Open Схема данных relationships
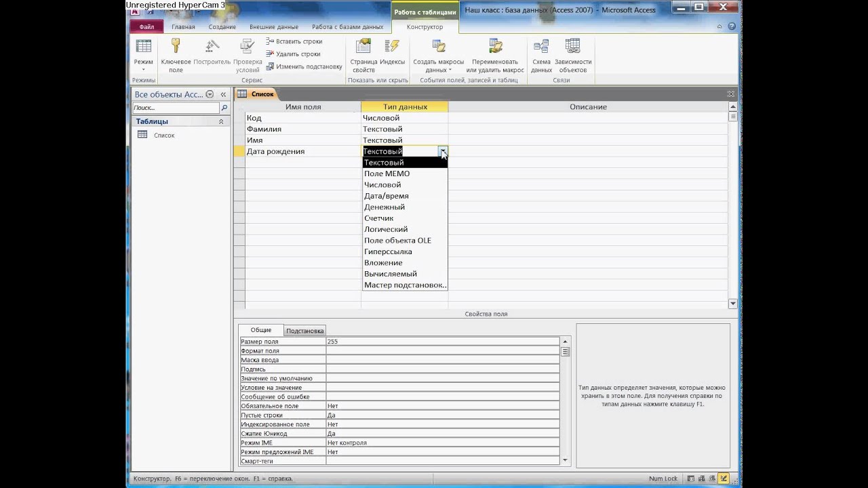Viewport: 868px width, 488px height. [x=541, y=56]
